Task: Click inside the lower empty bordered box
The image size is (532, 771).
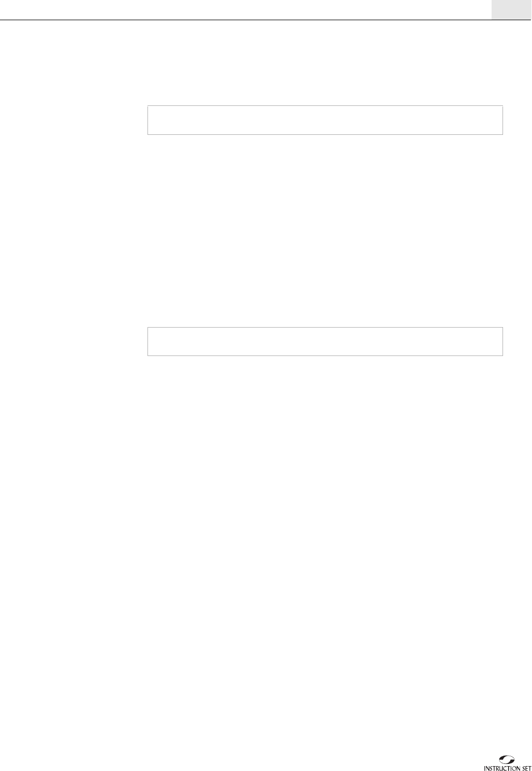Action: pyautogui.click(x=325, y=342)
